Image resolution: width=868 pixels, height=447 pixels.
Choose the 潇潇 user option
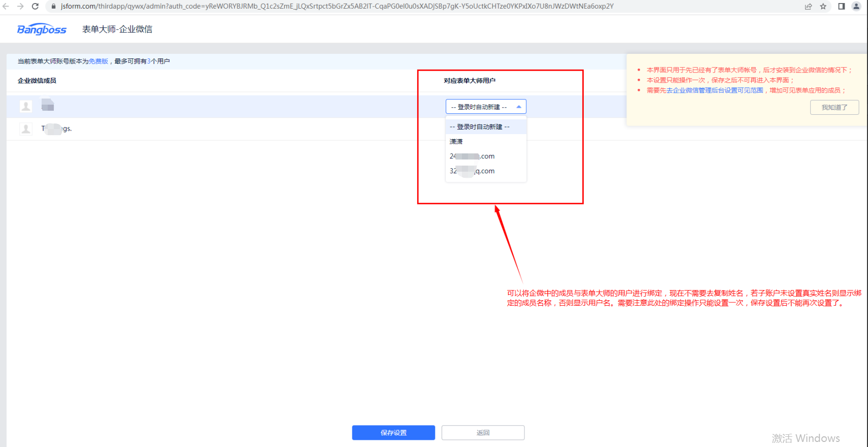(456, 142)
